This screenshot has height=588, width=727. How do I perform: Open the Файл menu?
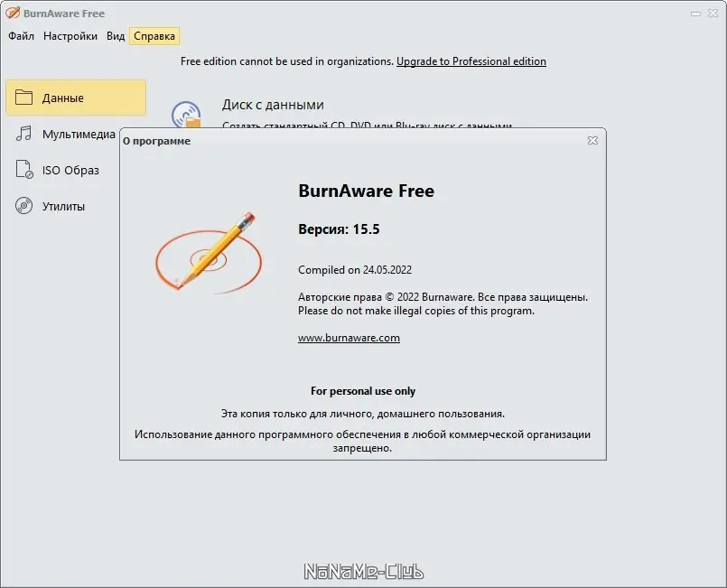coord(21,36)
